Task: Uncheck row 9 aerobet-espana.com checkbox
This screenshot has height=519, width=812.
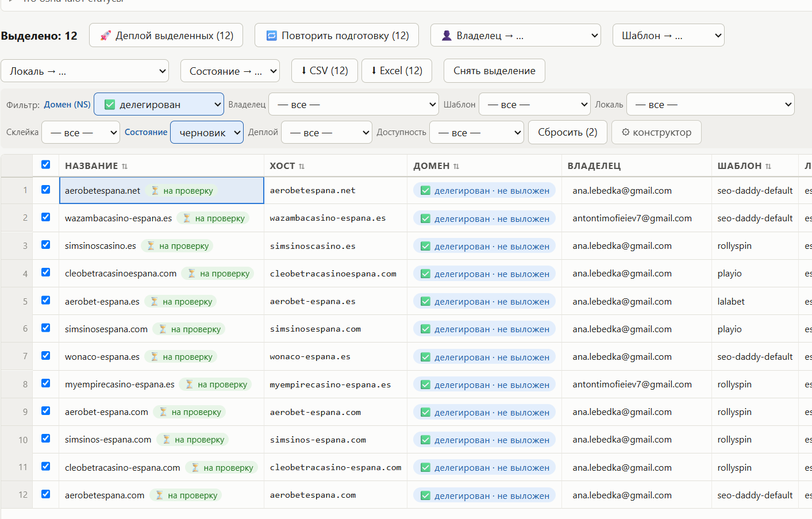Action: tap(46, 411)
